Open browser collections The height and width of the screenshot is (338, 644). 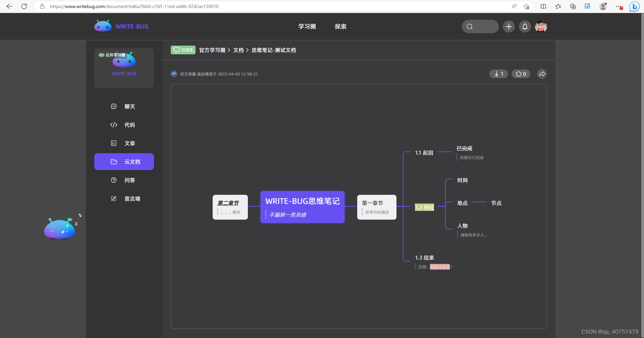point(573,6)
